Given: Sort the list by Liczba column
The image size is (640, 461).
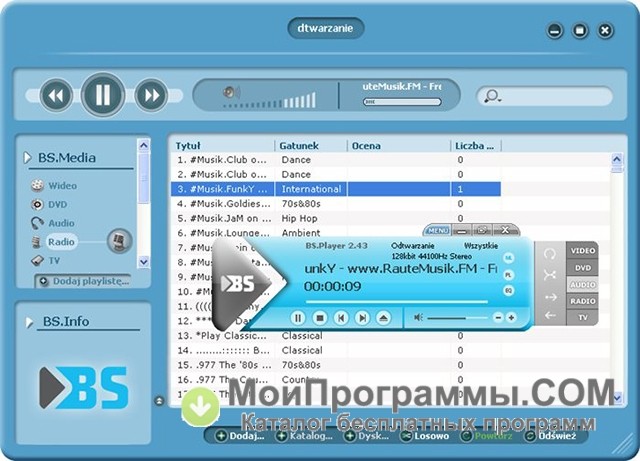Looking at the screenshot, I should click(476, 146).
